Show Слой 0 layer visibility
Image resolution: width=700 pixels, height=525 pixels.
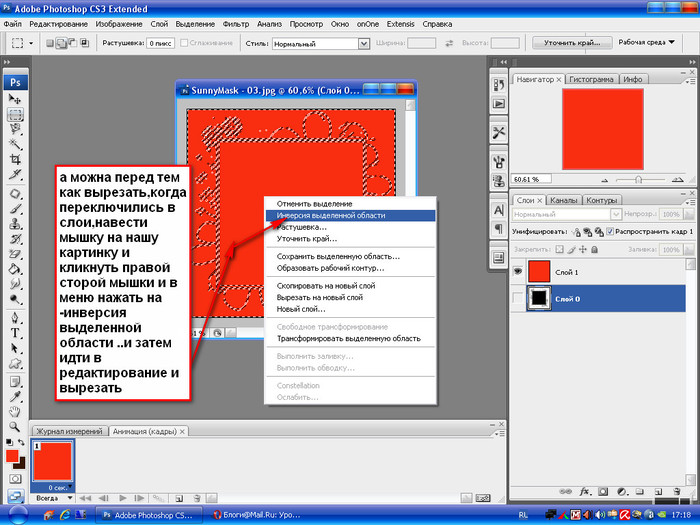[517, 298]
